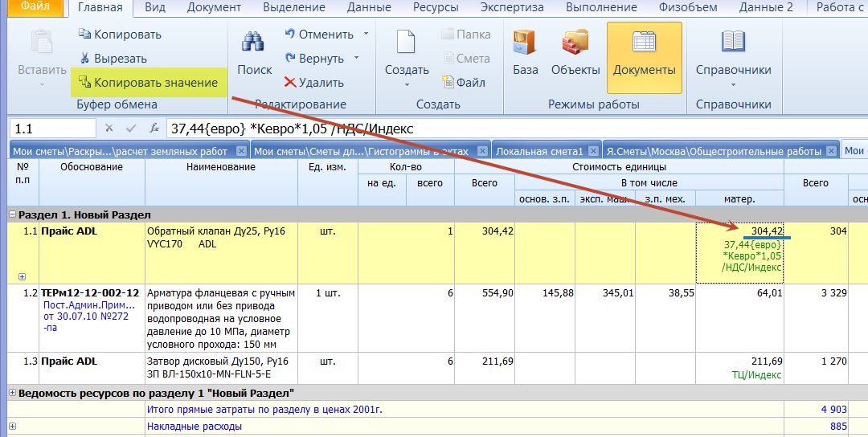The width and height of the screenshot is (868, 437).
Task: Open the Данные 2 ribbon tab
Action: tap(766, 8)
